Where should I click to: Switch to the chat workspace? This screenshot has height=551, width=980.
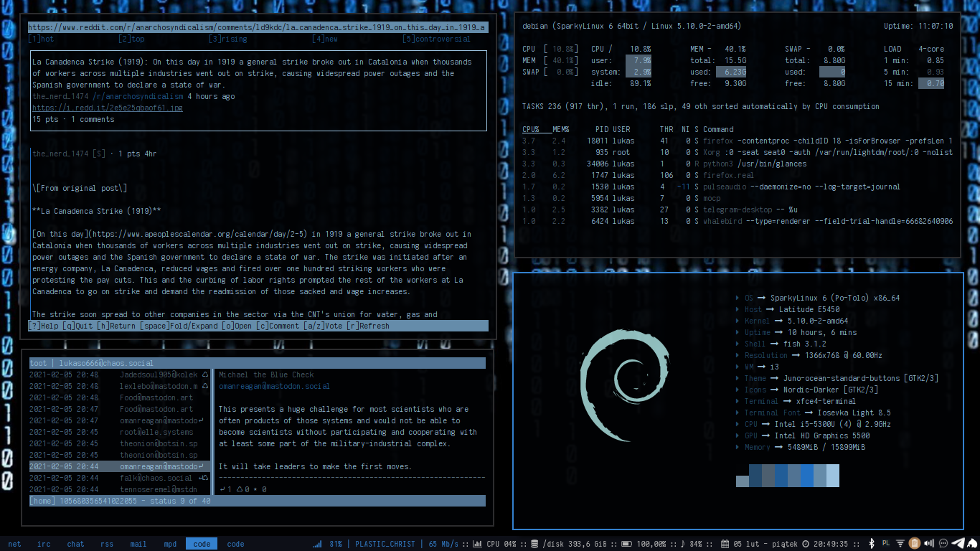point(75,544)
